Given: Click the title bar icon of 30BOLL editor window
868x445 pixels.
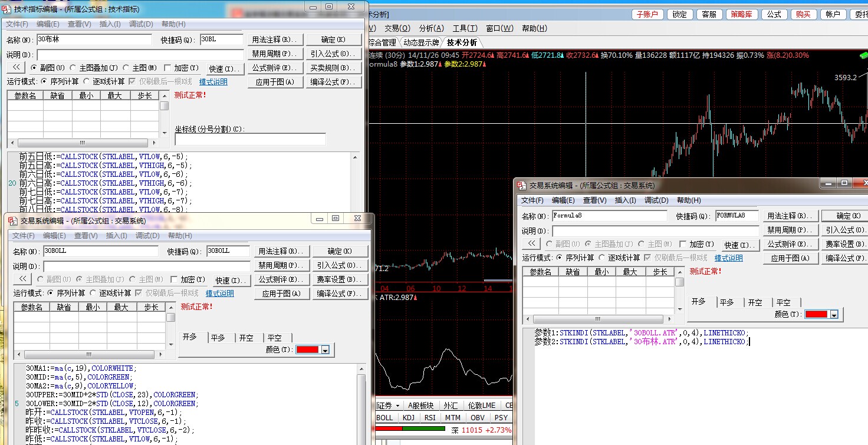Looking at the screenshot, I should pos(13,220).
